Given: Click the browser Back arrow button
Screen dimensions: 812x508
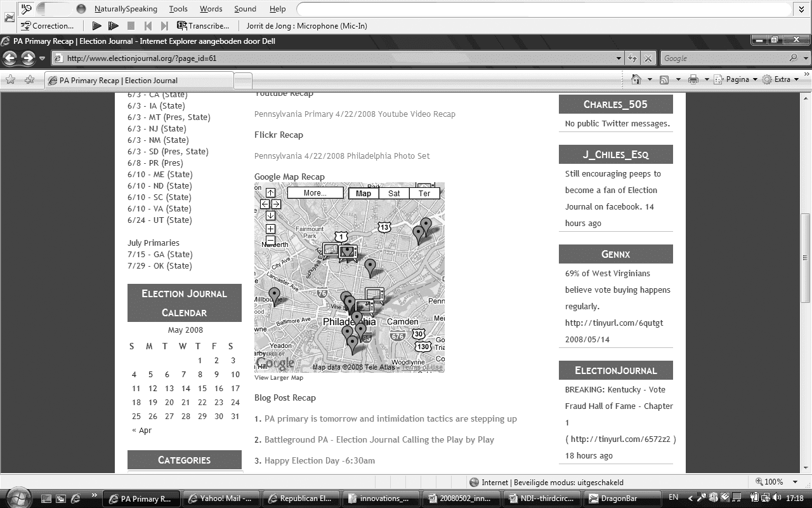Looking at the screenshot, I should tap(10, 58).
